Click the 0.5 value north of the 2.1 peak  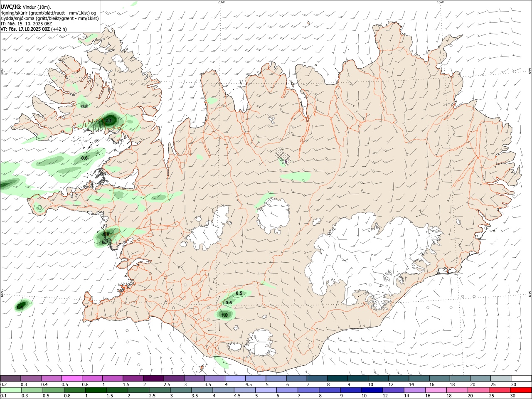(x=84, y=106)
